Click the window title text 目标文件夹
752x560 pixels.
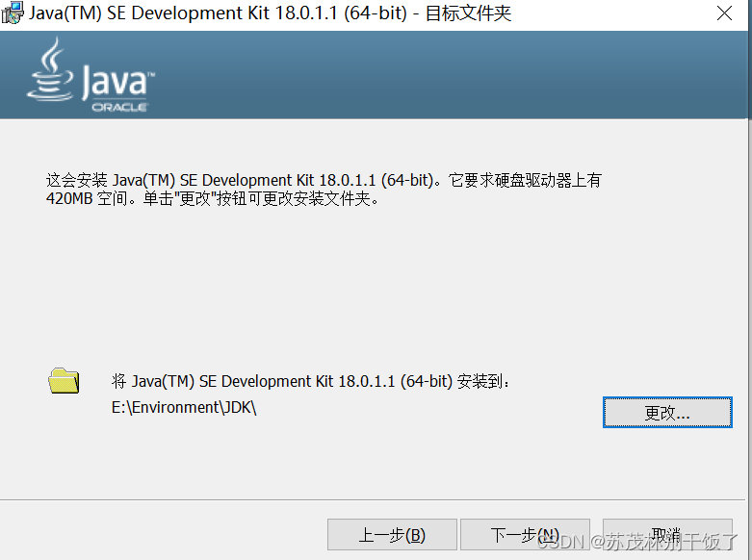point(468,13)
